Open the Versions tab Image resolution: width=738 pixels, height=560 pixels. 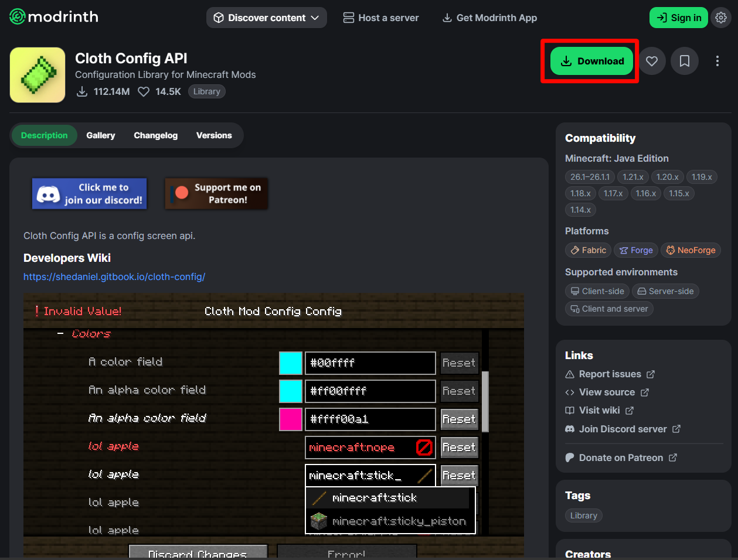(214, 135)
